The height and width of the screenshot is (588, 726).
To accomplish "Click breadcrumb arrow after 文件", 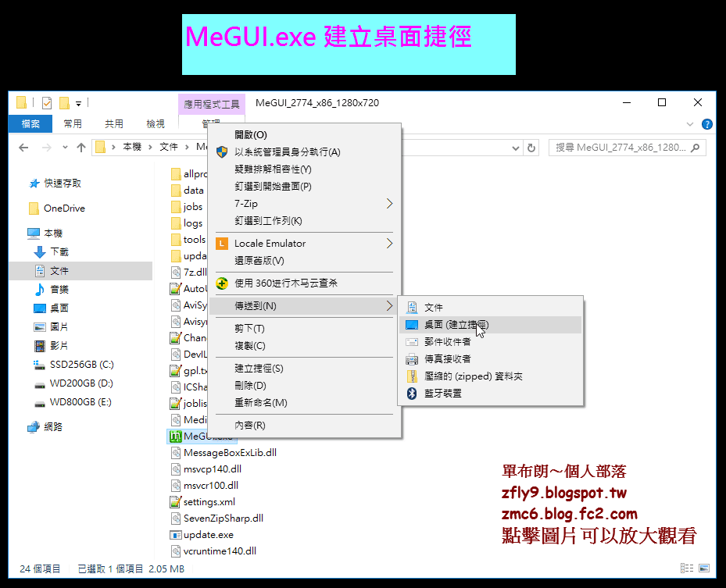I will (x=187, y=147).
